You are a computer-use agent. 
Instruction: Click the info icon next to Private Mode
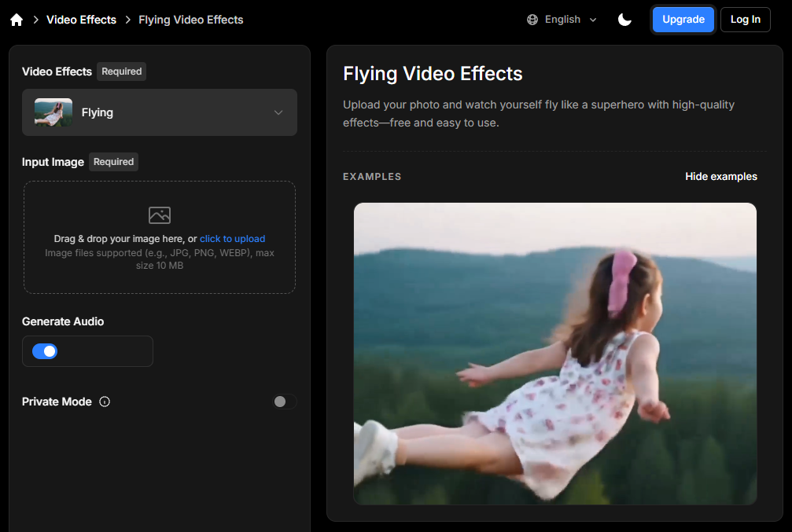pyautogui.click(x=105, y=402)
